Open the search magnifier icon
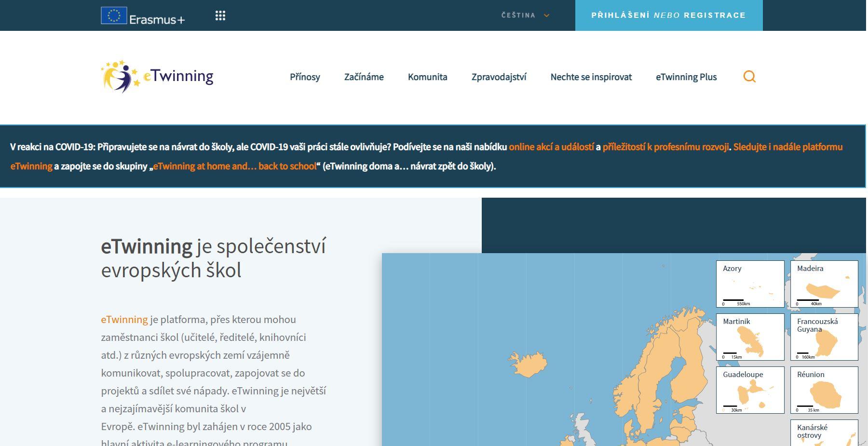Viewport: 868px width, 446px height. tap(749, 77)
